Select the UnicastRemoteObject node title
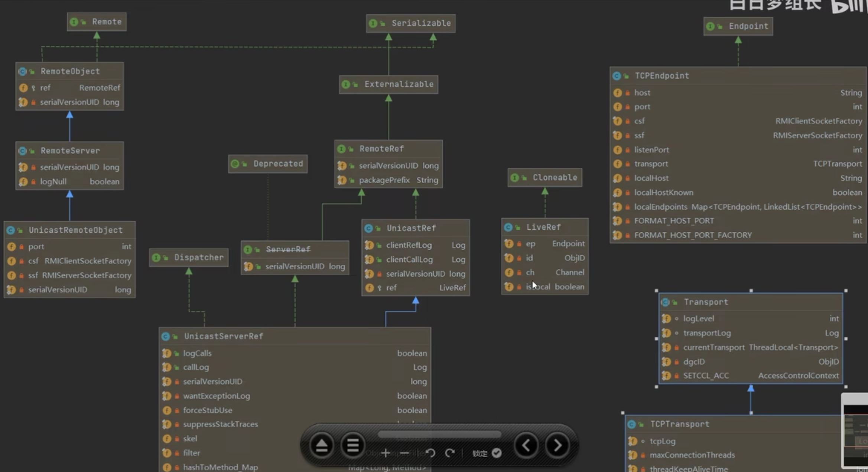Screen dimensions: 868x472 (x=76, y=230)
